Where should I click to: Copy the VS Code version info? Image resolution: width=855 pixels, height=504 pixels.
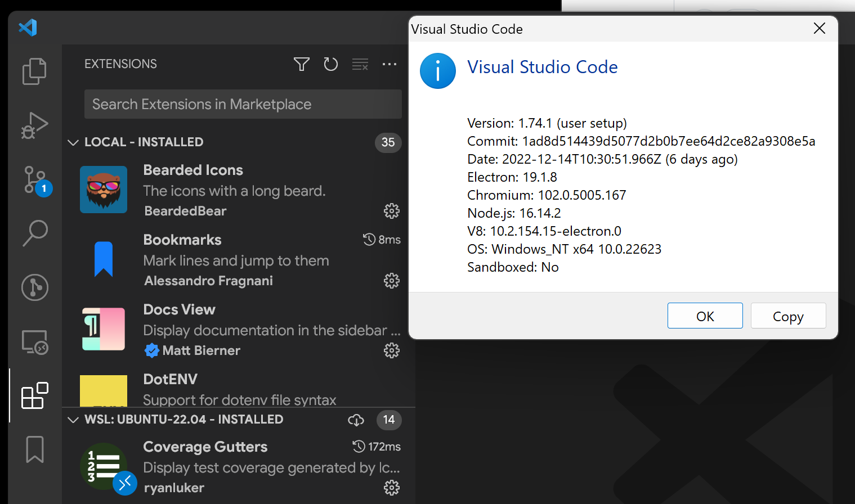click(x=788, y=316)
